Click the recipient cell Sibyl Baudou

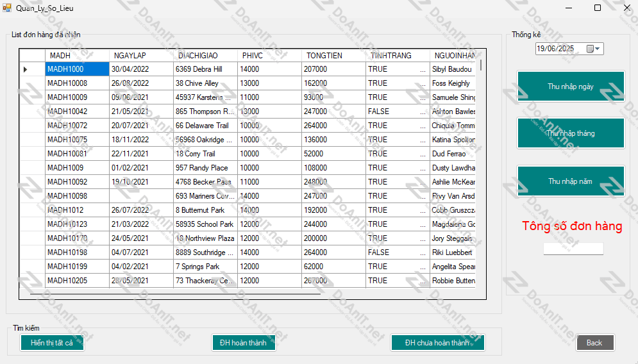(x=453, y=69)
